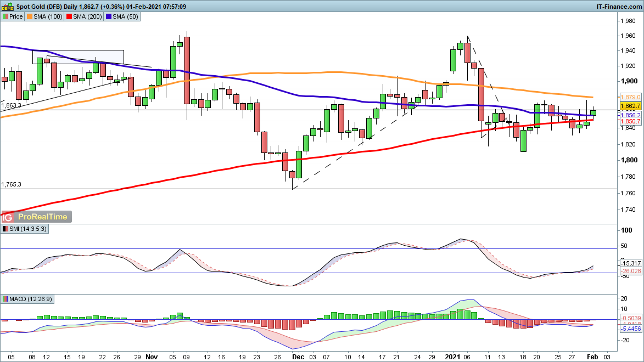Select the 1,863.3 horizontal level label
The height and width of the screenshot is (362, 644).
[x=11, y=105]
